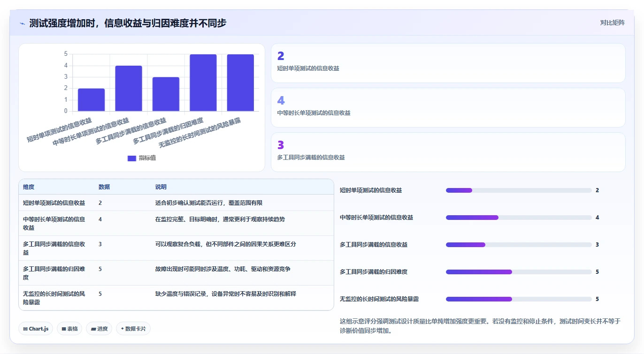Click description starting 可以观察复合负载
Screen dimensions: 644x354
tap(226, 244)
